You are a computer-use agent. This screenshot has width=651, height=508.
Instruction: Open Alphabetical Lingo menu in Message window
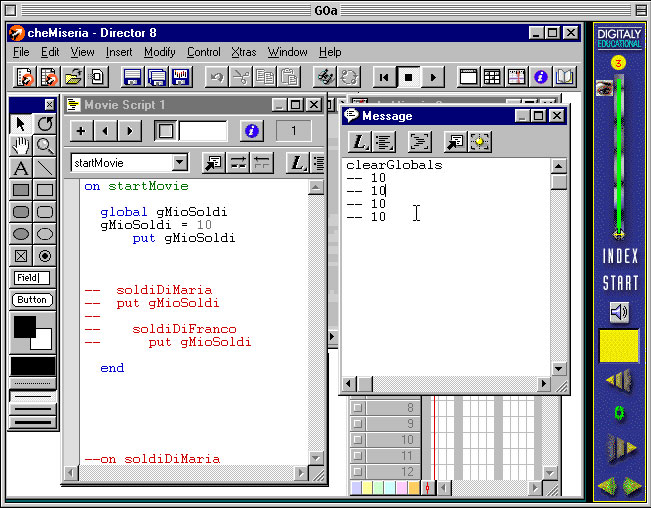tap(360, 142)
